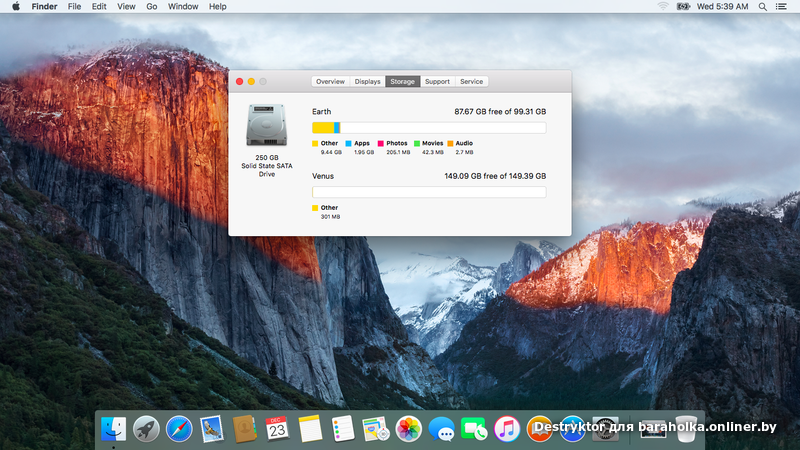Click the clock showing Wed 5:39 AM
800x450 pixels.
point(722,7)
